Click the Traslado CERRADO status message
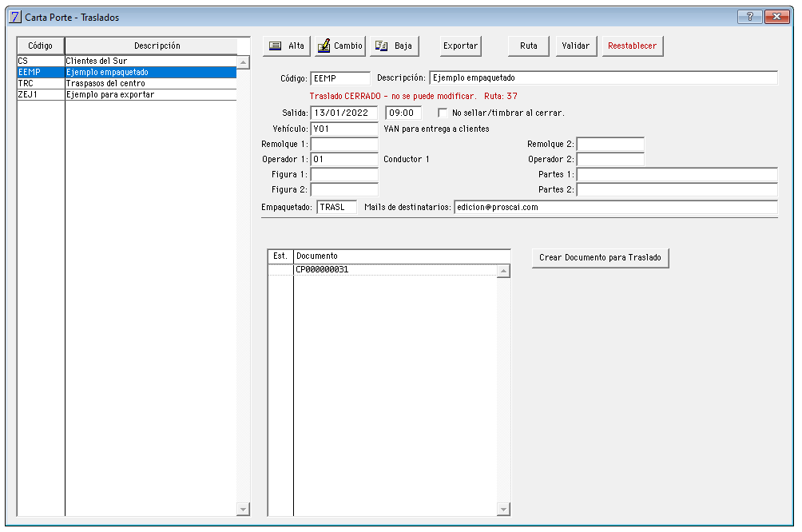The width and height of the screenshot is (802, 532). click(x=413, y=96)
